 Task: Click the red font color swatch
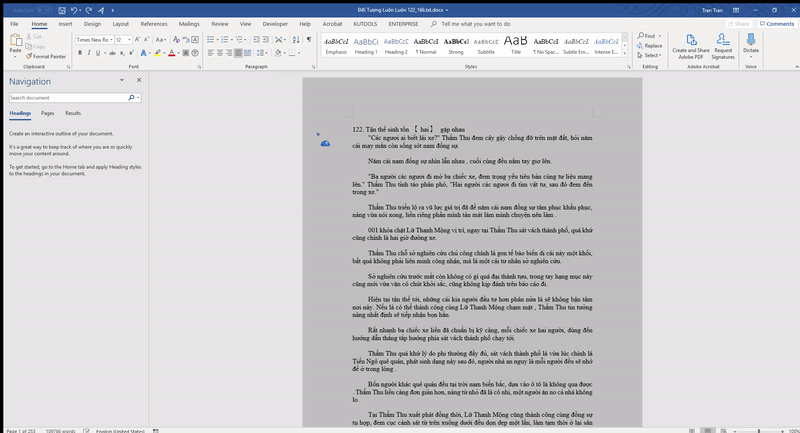171,53
